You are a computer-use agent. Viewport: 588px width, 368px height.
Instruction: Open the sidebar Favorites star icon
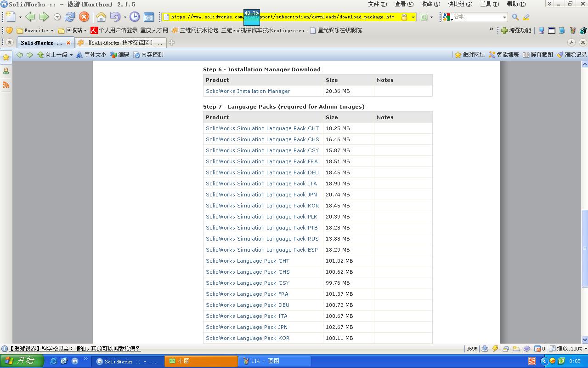pyautogui.click(x=6, y=57)
